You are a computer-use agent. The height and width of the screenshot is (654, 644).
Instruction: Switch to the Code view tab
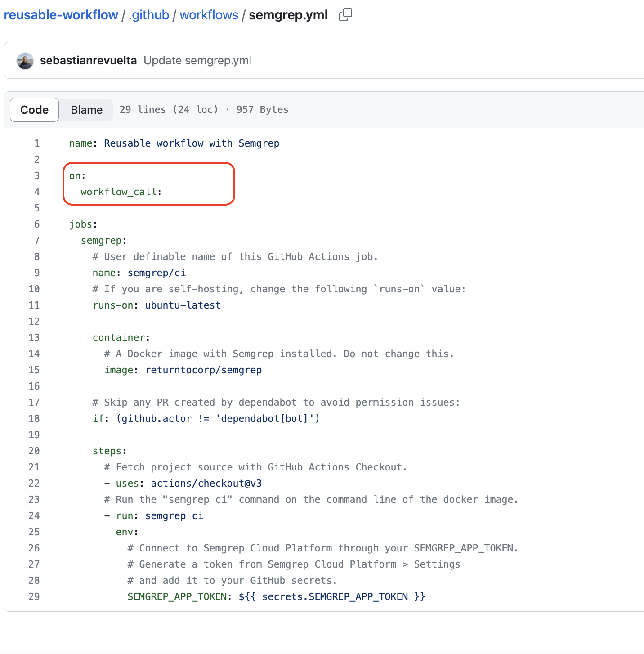(34, 110)
